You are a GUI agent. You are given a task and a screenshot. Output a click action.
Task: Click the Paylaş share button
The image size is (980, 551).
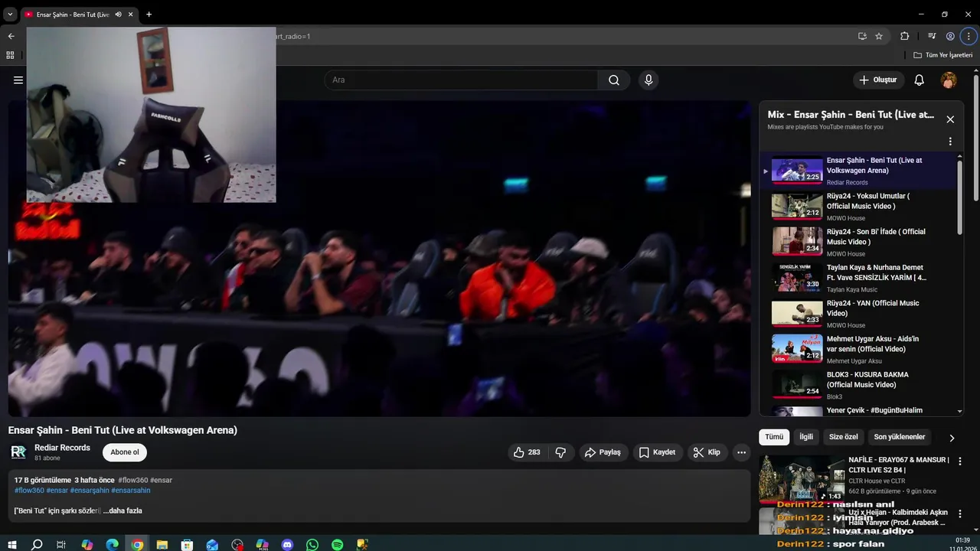pos(603,452)
